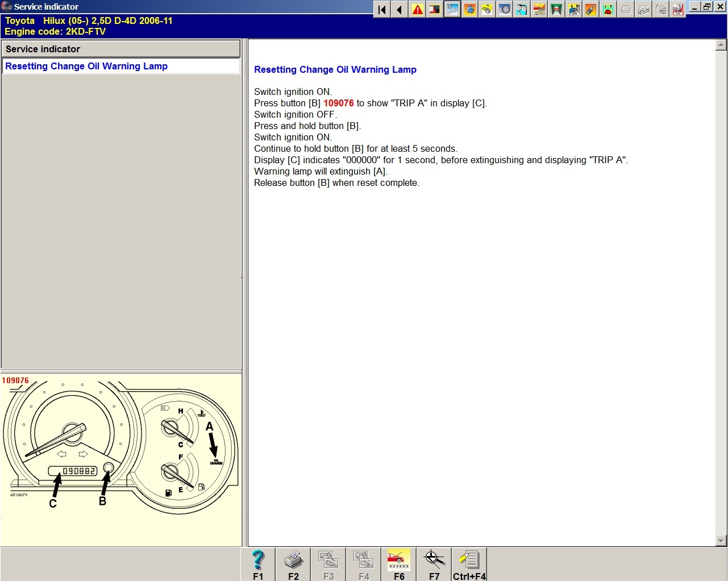Click the scrollbar down arrow
Viewport: 728px width, 581px height.
click(x=721, y=541)
